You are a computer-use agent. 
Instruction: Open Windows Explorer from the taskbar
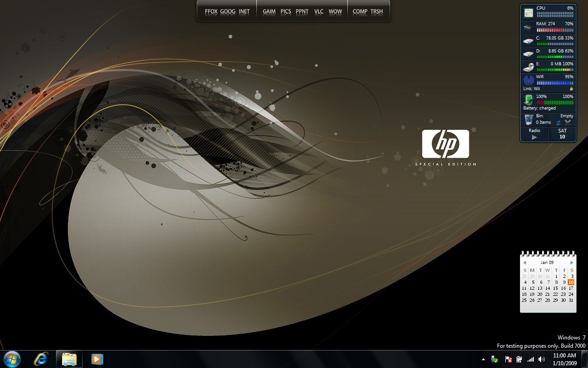(x=69, y=359)
